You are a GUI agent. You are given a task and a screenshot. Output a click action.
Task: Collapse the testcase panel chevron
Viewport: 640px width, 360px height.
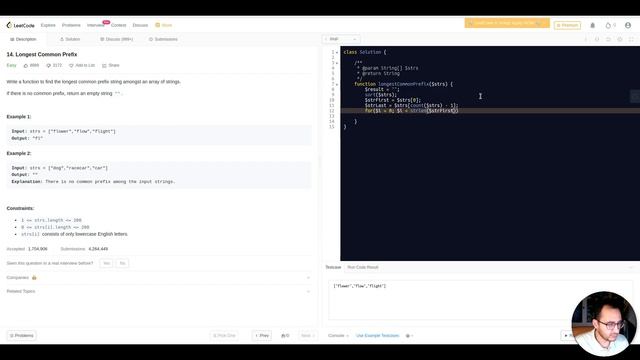pyautogui.click(x=631, y=267)
